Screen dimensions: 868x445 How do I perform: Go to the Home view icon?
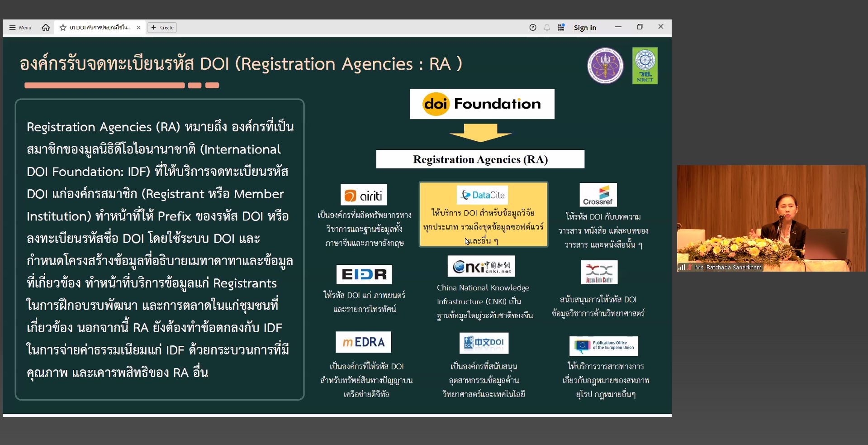[46, 28]
